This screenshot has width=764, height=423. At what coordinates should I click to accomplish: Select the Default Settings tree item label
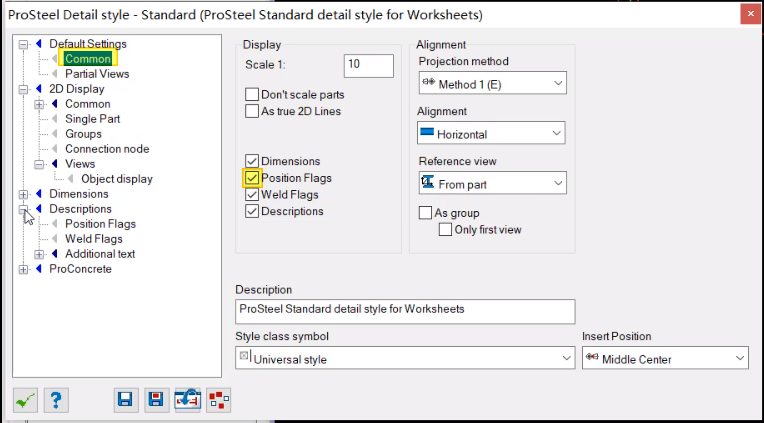pyautogui.click(x=88, y=44)
